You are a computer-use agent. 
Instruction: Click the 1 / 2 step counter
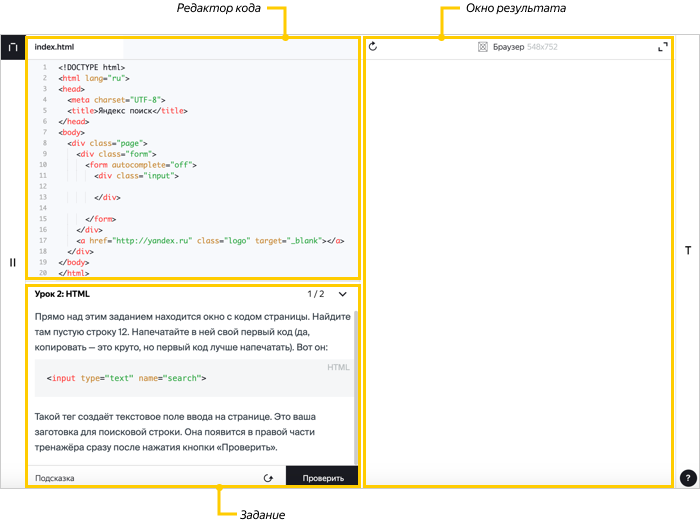click(315, 294)
